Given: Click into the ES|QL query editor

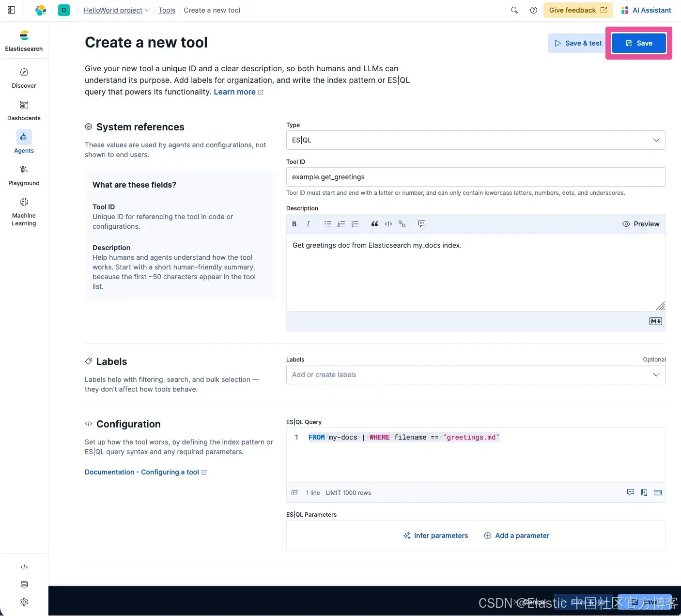Looking at the screenshot, I should click(476, 455).
